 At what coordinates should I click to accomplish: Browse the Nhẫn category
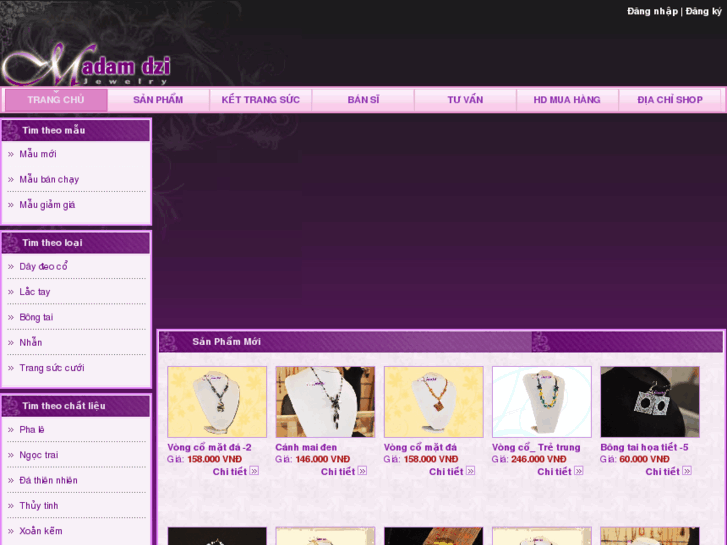tap(31, 342)
